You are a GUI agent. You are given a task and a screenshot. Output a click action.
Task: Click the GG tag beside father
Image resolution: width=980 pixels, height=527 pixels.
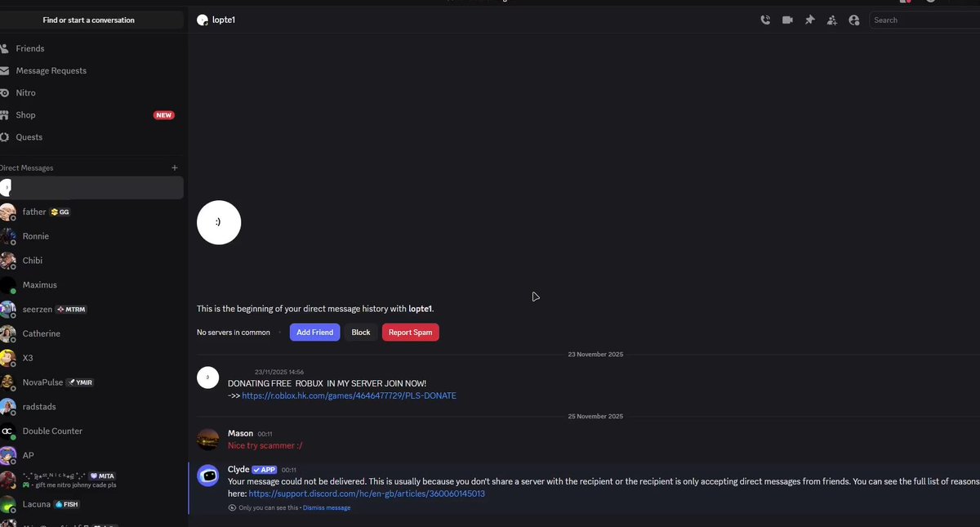pos(60,212)
